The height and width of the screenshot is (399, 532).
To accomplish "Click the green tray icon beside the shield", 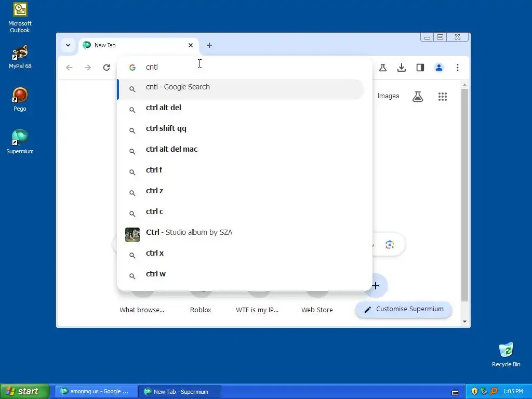I will (x=484, y=391).
